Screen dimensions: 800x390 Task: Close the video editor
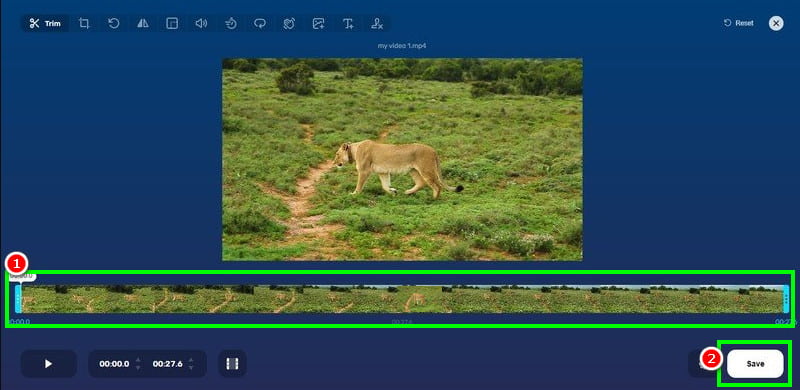[776, 23]
